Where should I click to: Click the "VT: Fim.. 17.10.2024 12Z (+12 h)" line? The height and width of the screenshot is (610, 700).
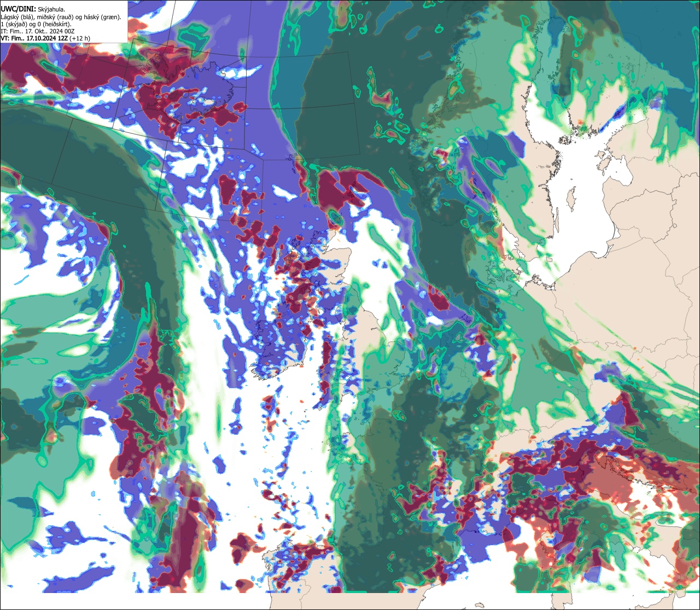pos(45,38)
